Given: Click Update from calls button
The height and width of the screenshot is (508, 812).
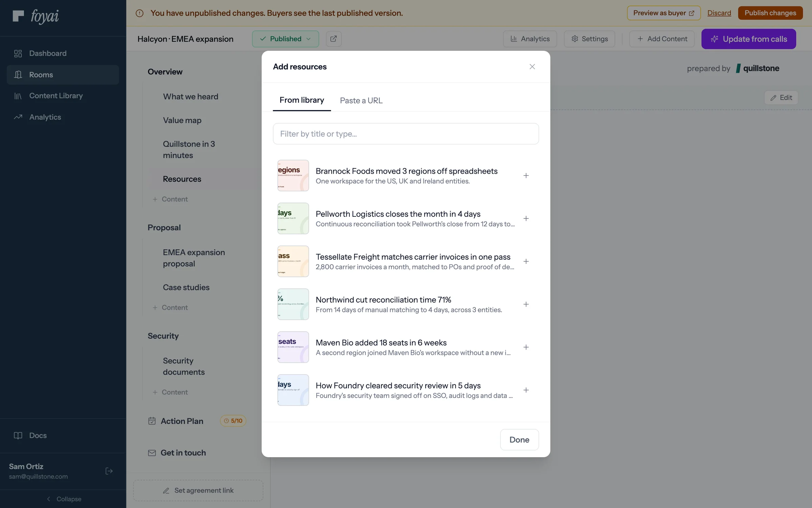Looking at the screenshot, I should coord(748,39).
